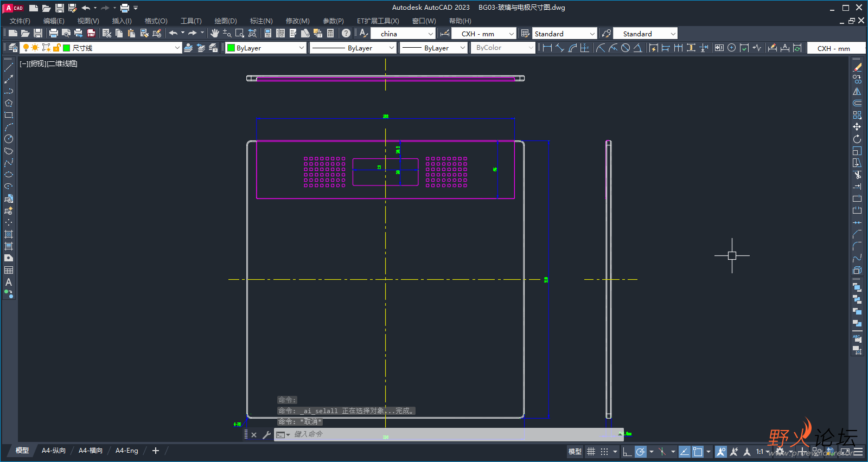Open recent commands arrow in command line
The width and height of the screenshot is (868, 462).
288,435
